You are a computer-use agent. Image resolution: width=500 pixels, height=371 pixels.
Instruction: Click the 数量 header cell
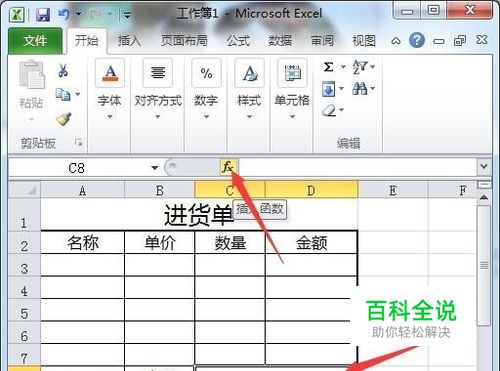coord(230,242)
